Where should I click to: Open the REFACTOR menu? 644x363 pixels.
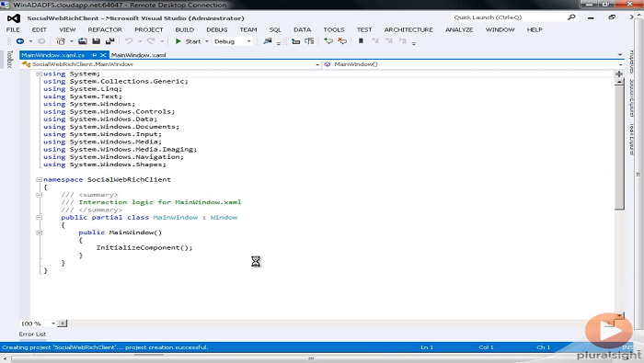tap(105, 29)
